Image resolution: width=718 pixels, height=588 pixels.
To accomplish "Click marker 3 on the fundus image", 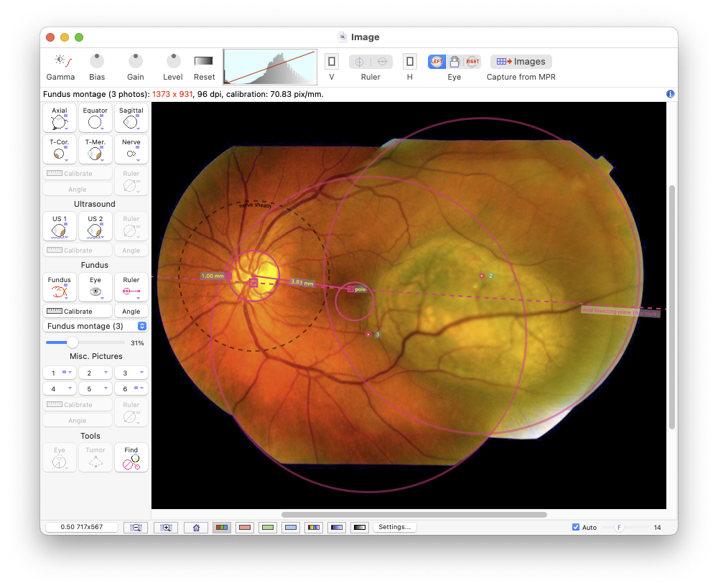I will (x=368, y=335).
